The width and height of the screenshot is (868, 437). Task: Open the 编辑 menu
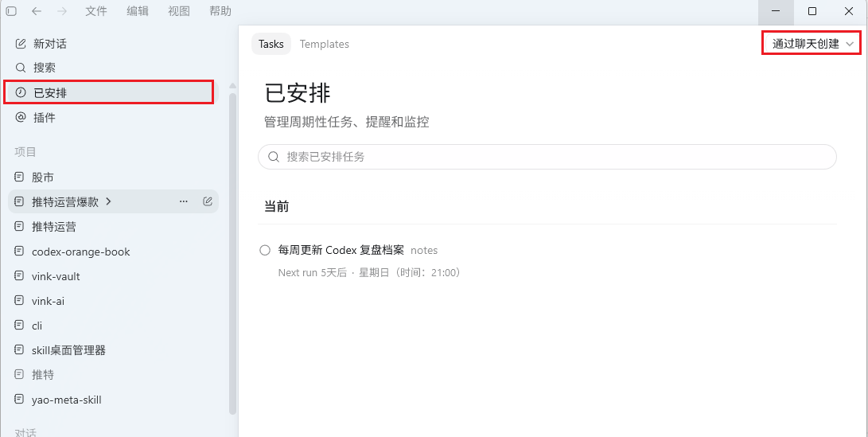coord(138,11)
